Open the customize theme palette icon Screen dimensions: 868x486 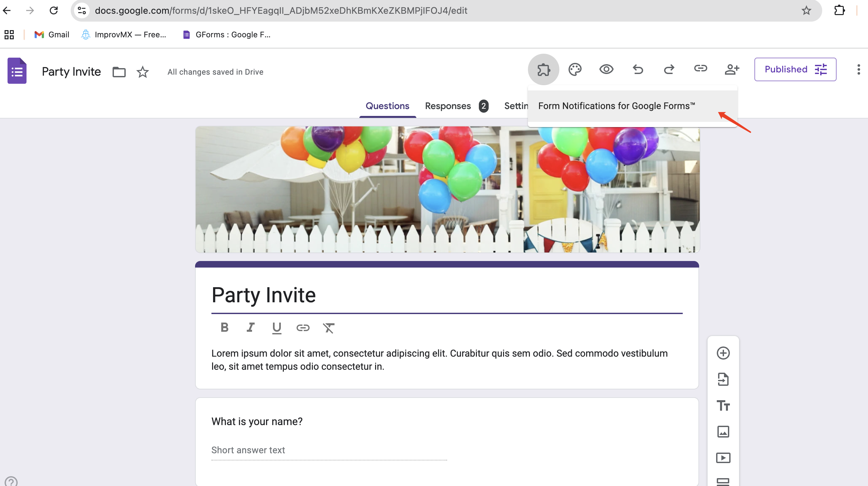(575, 69)
